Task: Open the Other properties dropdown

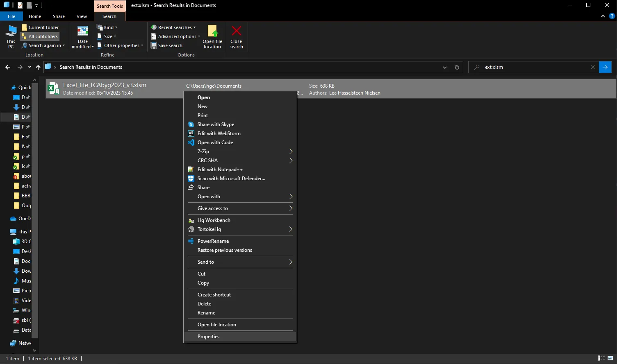Action: (121, 45)
